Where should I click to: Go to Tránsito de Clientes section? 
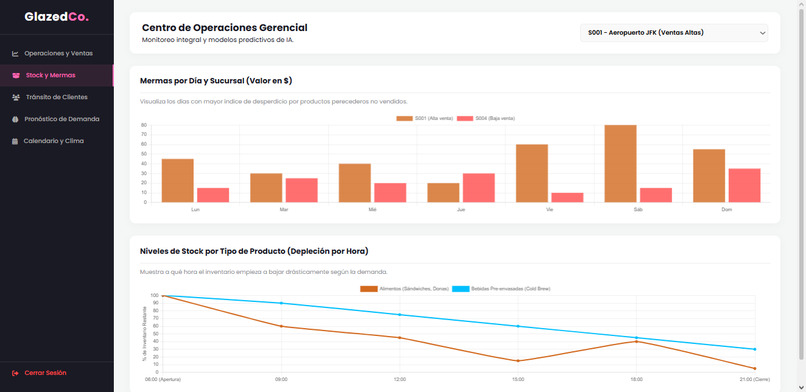(57, 97)
